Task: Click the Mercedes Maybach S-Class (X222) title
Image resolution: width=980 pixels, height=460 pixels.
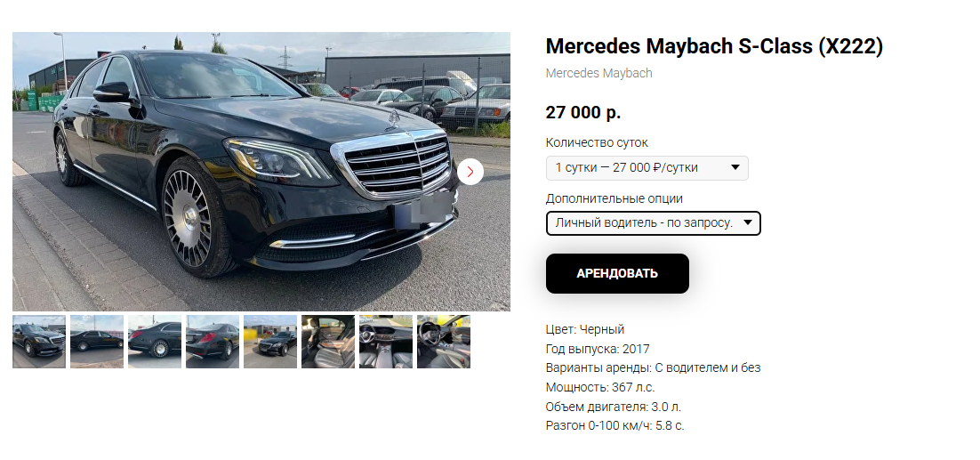Action: pyautogui.click(x=714, y=46)
